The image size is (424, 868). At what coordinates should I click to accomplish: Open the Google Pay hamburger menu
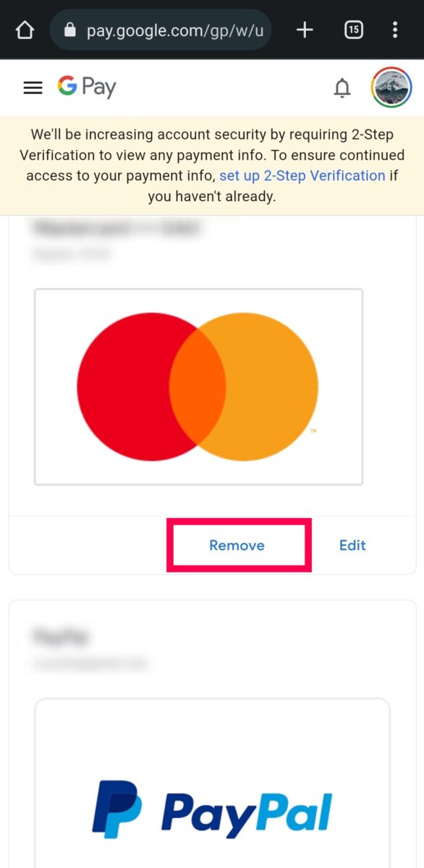coord(33,88)
